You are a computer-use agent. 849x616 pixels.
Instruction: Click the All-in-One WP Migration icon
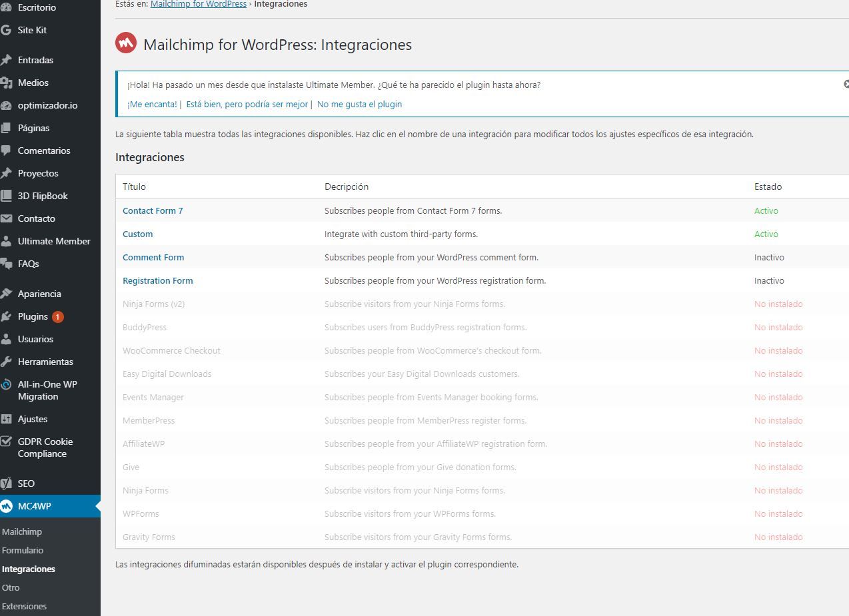(x=6, y=384)
